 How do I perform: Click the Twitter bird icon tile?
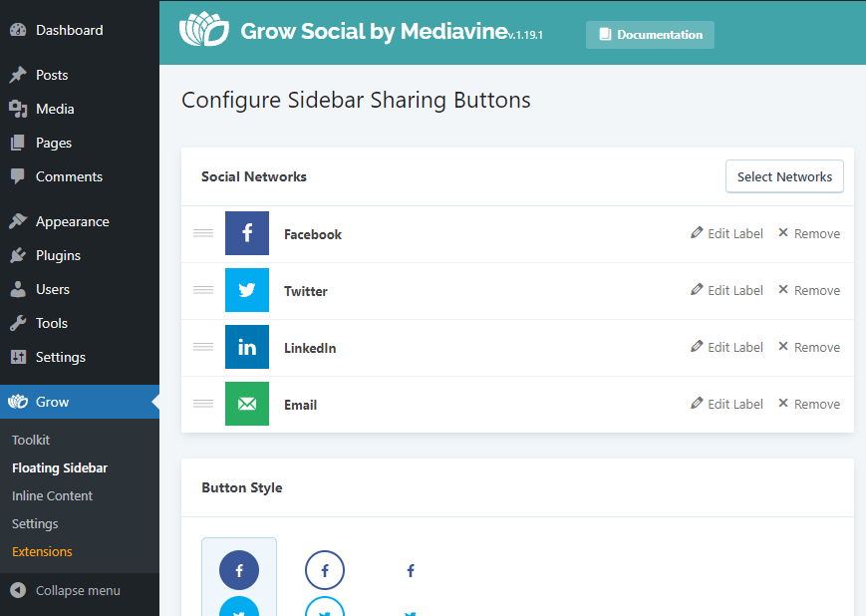pos(247,290)
